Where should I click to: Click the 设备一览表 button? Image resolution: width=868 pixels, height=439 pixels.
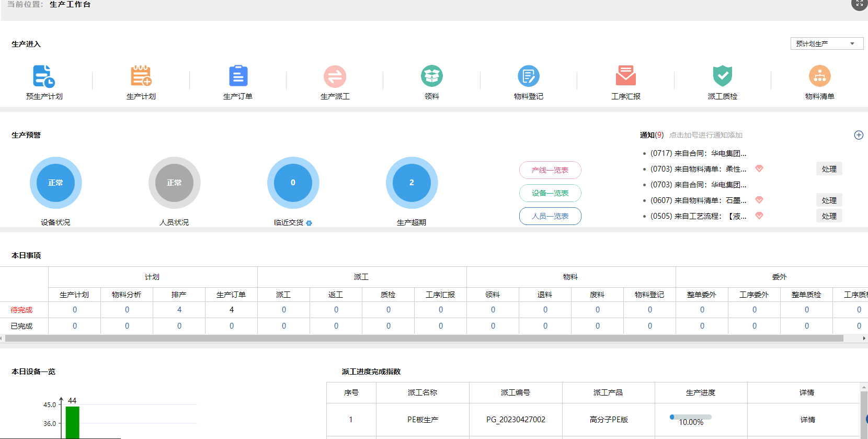click(x=550, y=193)
